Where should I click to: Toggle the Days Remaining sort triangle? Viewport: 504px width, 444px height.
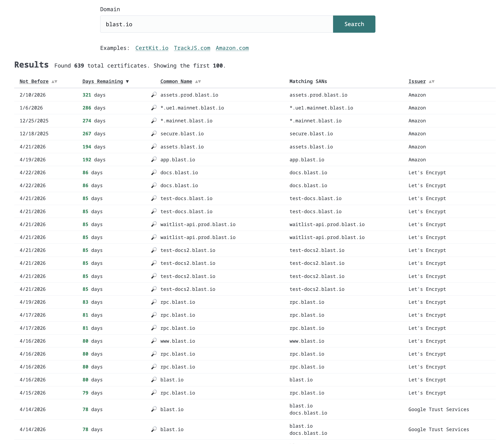(x=128, y=81)
